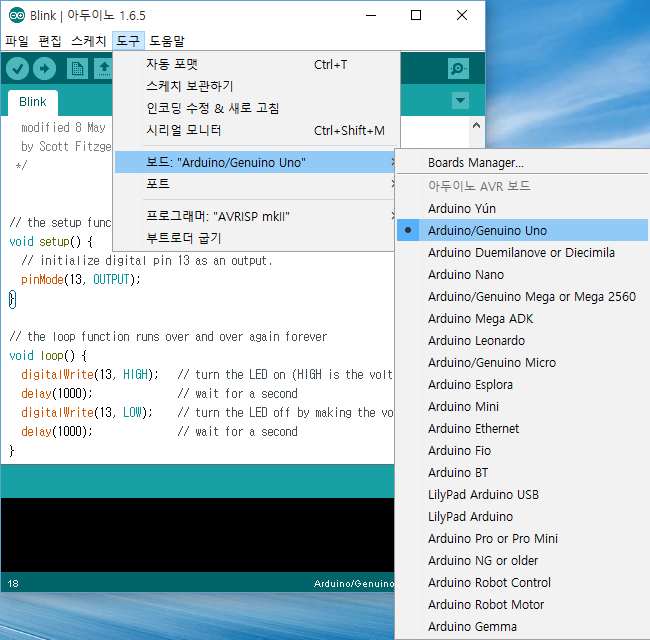The width and height of the screenshot is (650, 640).
Task: Select Arduino Robot Motor board
Action: click(x=522, y=604)
